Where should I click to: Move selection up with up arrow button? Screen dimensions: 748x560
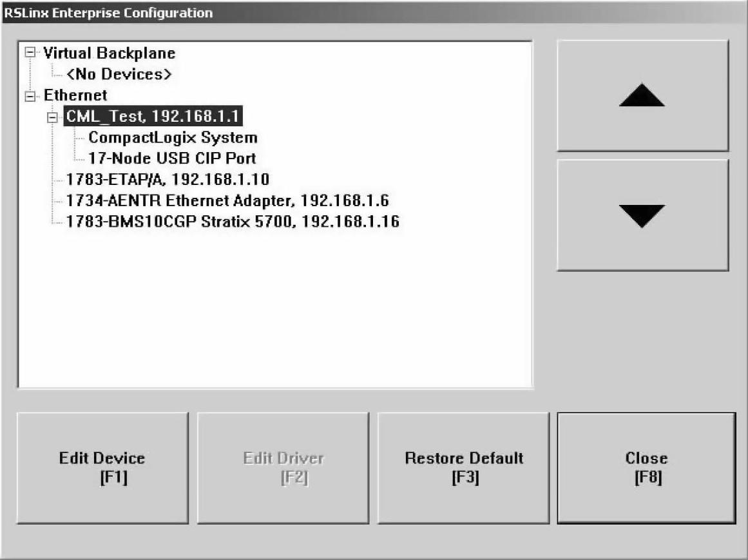[x=642, y=95]
